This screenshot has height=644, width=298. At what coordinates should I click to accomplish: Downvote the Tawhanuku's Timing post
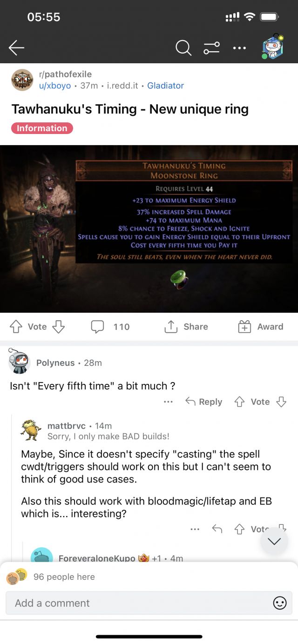(x=58, y=327)
